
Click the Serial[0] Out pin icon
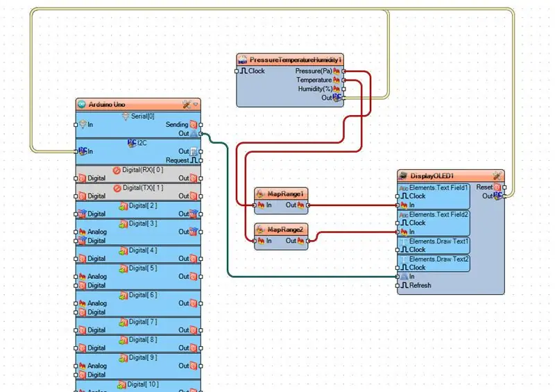pos(194,133)
